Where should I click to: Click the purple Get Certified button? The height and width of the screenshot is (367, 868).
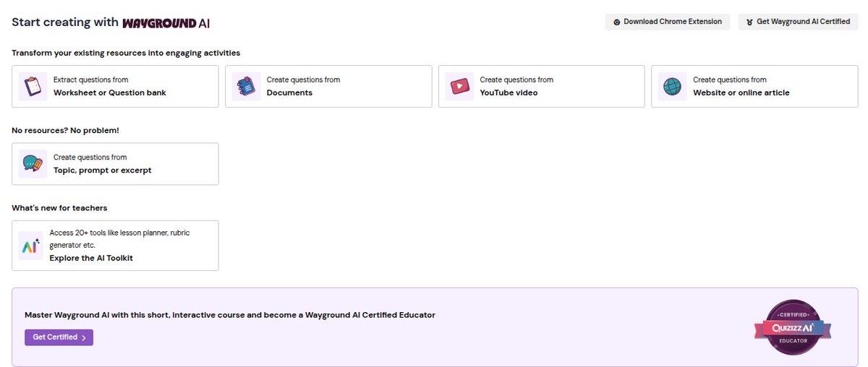coord(59,337)
